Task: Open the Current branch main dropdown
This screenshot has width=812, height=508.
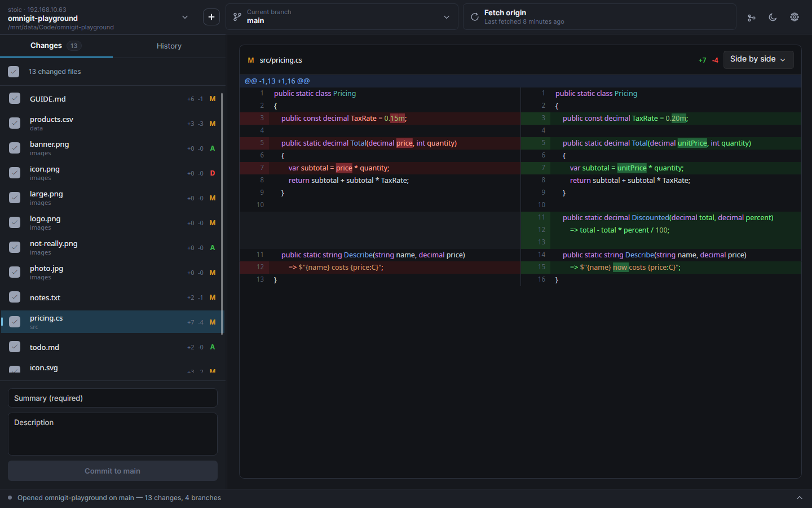Action: tap(342, 17)
